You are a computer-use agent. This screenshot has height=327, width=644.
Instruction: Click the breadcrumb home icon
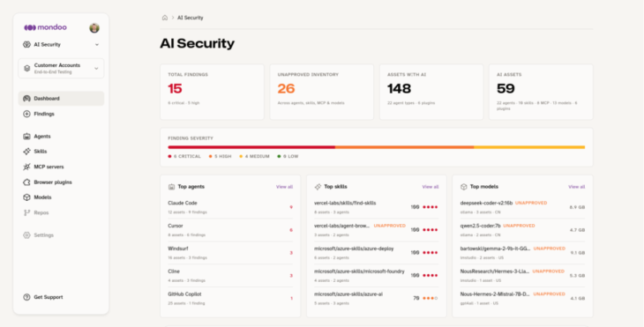tap(165, 18)
